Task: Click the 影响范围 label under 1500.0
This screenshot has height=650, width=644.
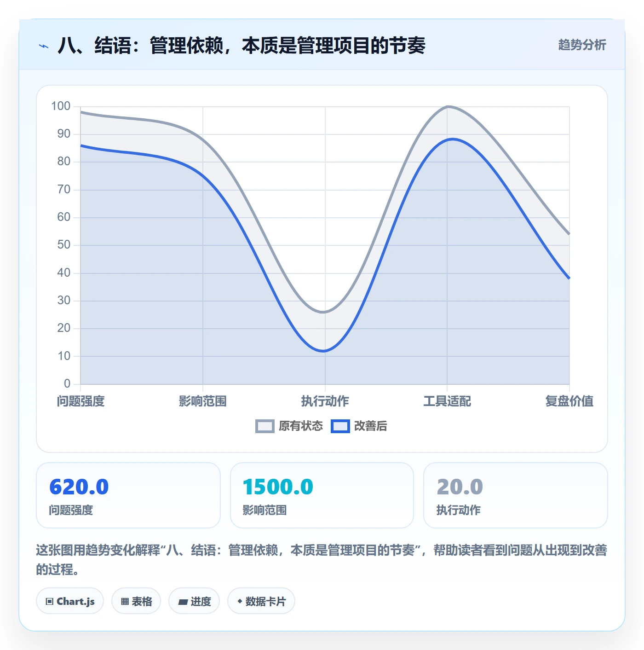Action: pyautogui.click(x=265, y=510)
